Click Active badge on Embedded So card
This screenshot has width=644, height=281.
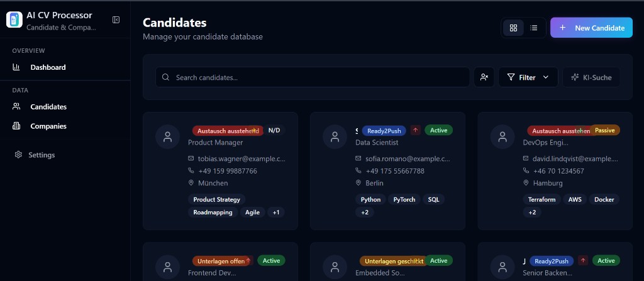coord(438,260)
